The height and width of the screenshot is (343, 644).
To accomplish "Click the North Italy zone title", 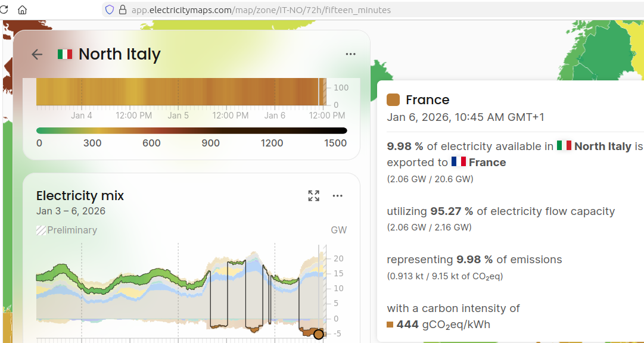I will coord(120,54).
